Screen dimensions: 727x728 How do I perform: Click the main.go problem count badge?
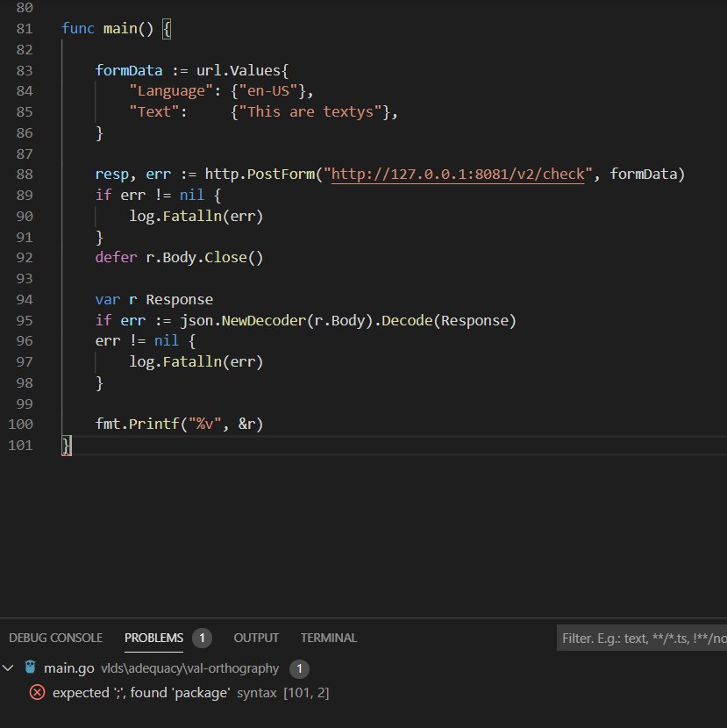299,668
